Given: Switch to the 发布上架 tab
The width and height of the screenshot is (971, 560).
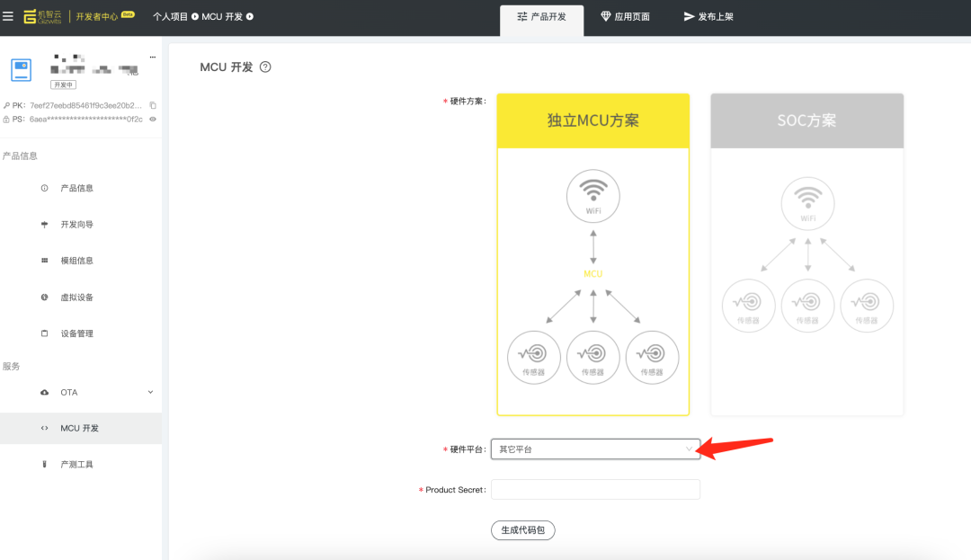Looking at the screenshot, I should 708,17.
